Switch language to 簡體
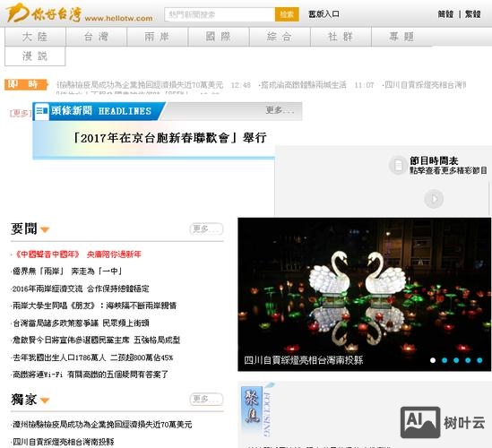 click(x=445, y=14)
